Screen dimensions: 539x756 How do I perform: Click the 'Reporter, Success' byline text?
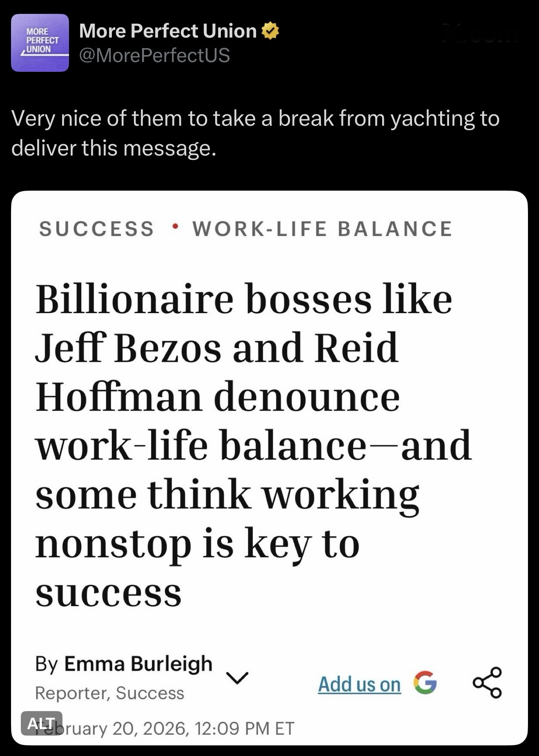click(x=109, y=693)
